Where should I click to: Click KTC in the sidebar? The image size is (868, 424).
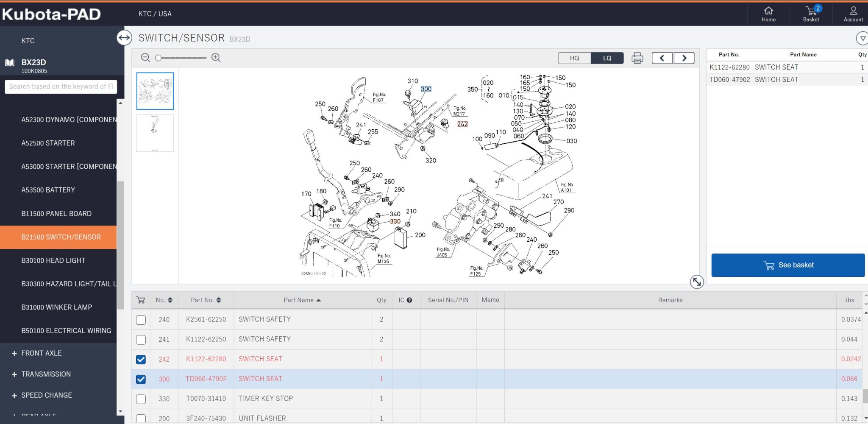click(28, 41)
